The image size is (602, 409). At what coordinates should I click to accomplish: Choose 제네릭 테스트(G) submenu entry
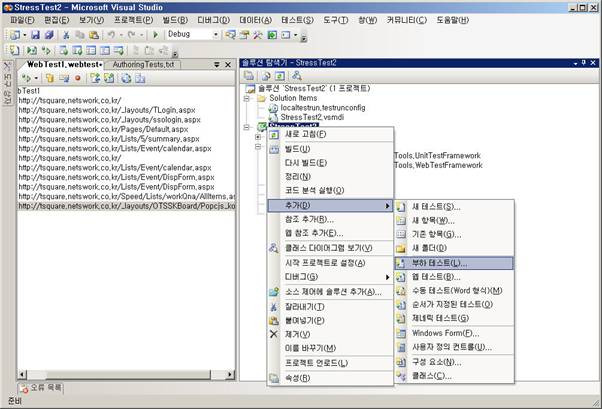454,318
